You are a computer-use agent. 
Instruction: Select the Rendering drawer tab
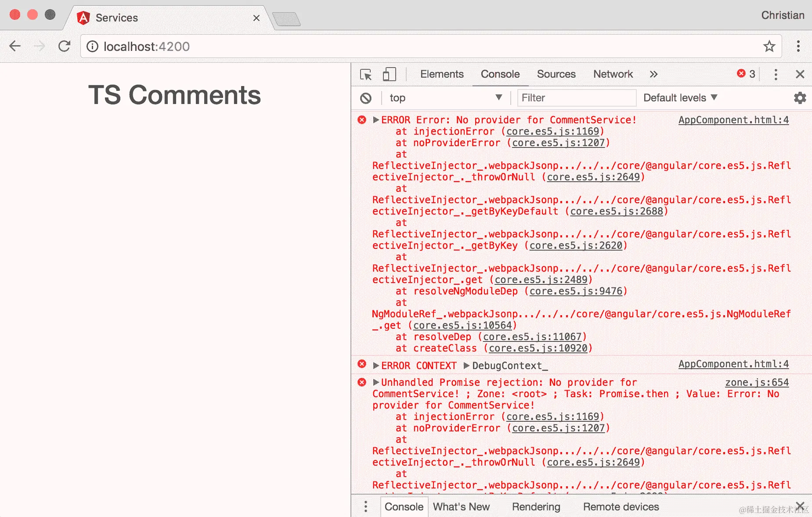pos(536,506)
